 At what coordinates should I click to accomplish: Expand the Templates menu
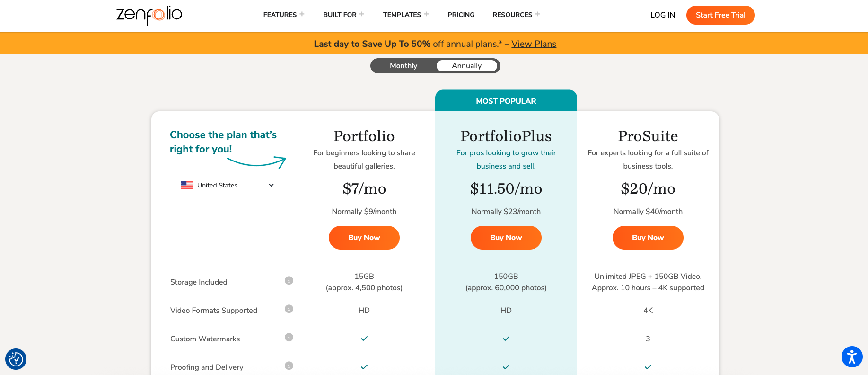pyautogui.click(x=405, y=15)
